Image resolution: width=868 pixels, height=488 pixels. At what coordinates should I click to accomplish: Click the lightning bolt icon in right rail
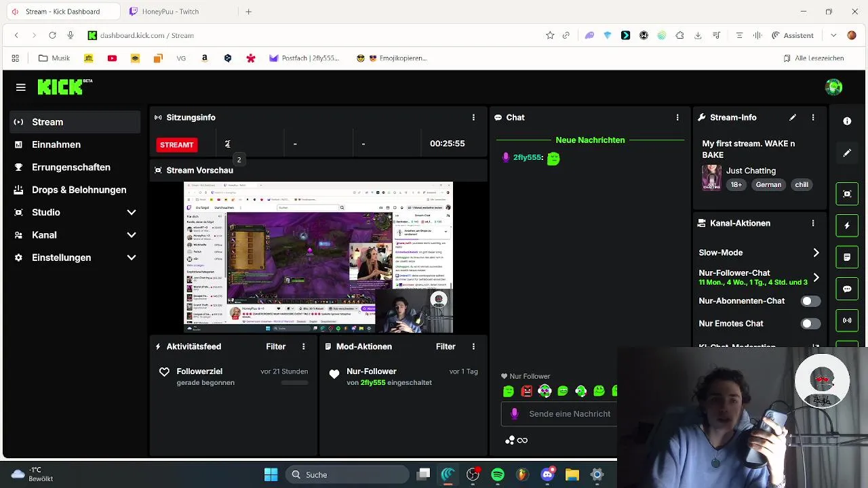pos(847,226)
